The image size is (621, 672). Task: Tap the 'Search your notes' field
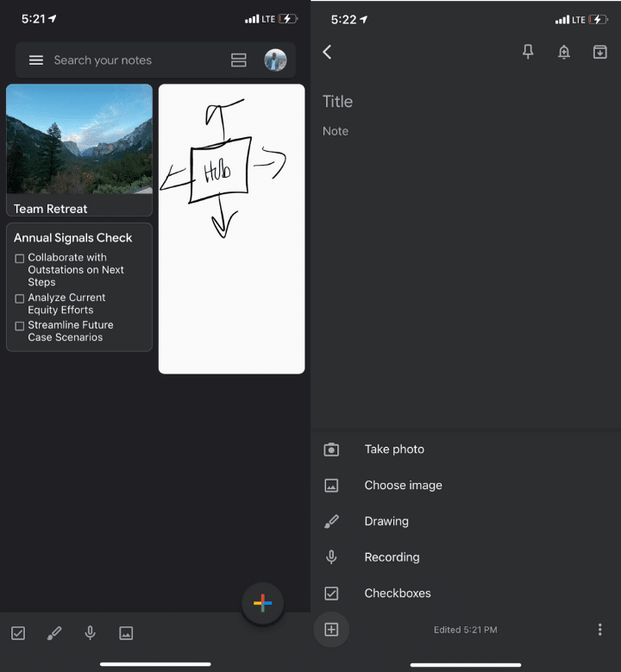[x=129, y=60]
